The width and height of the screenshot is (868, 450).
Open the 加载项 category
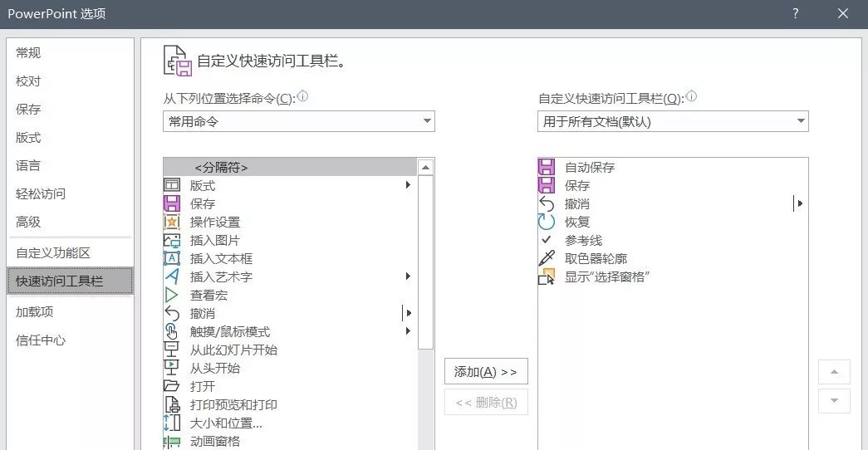point(70,312)
